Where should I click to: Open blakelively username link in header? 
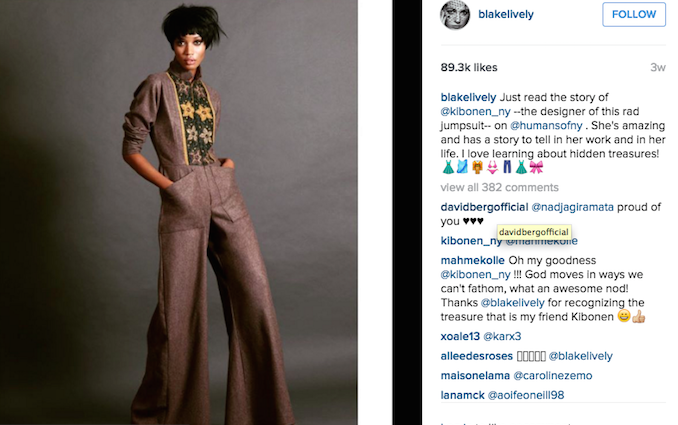click(x=505, y=14)
